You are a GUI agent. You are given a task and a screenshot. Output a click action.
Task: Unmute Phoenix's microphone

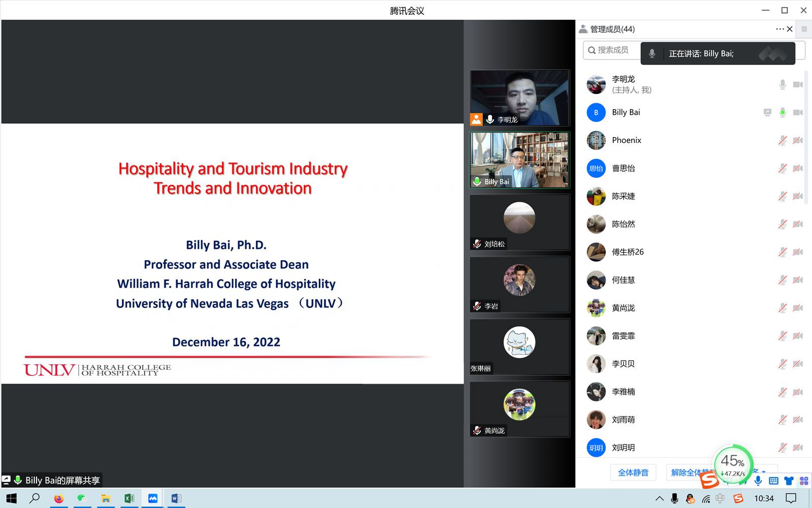[x=783, y=140]
